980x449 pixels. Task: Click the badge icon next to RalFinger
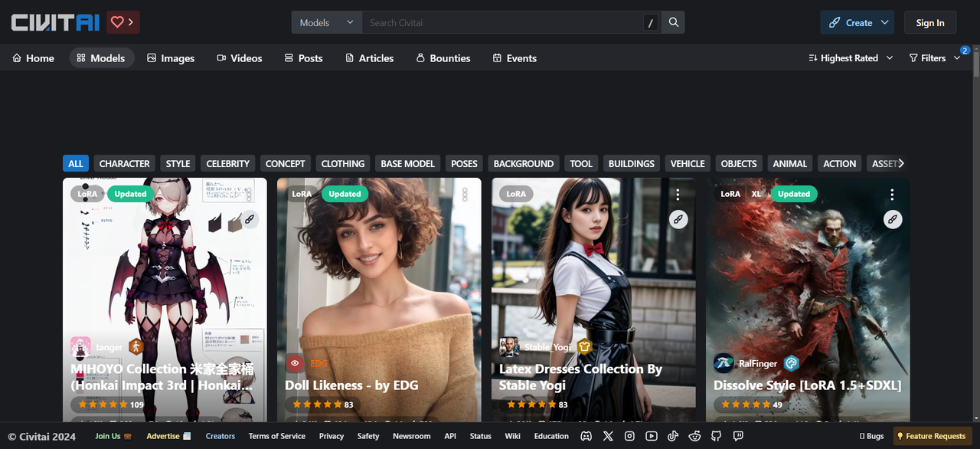792,363
